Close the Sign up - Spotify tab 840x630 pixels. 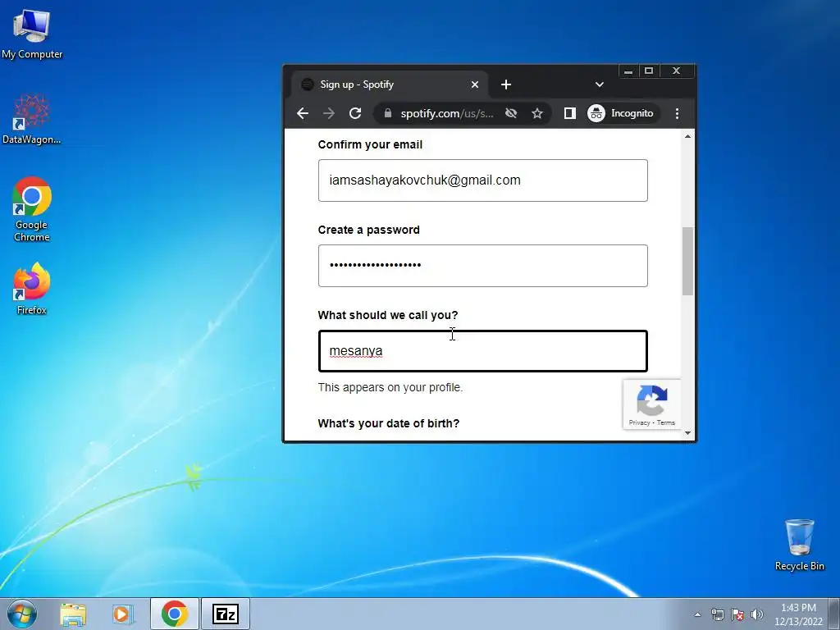pos(475,84)
